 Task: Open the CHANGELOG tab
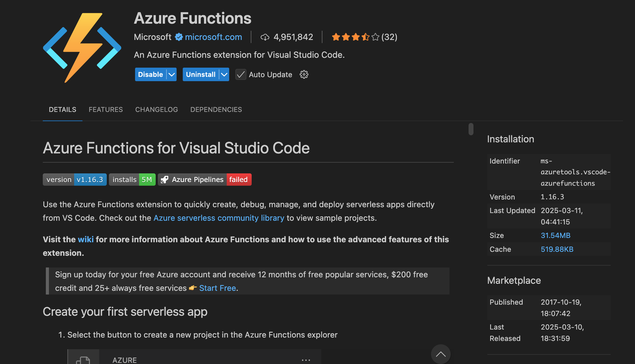(156, 110)
